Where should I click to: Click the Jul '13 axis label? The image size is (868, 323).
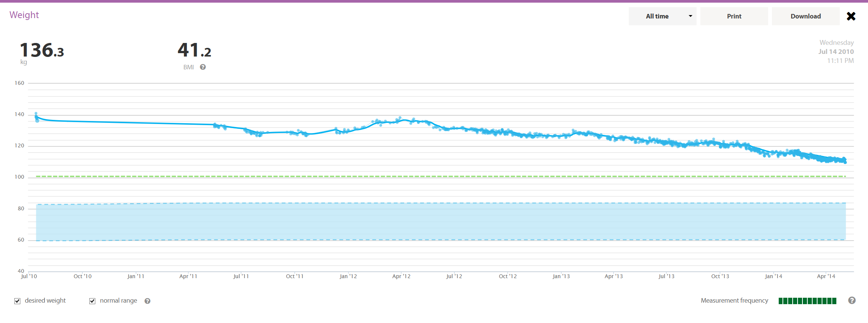tap(666, 276)
